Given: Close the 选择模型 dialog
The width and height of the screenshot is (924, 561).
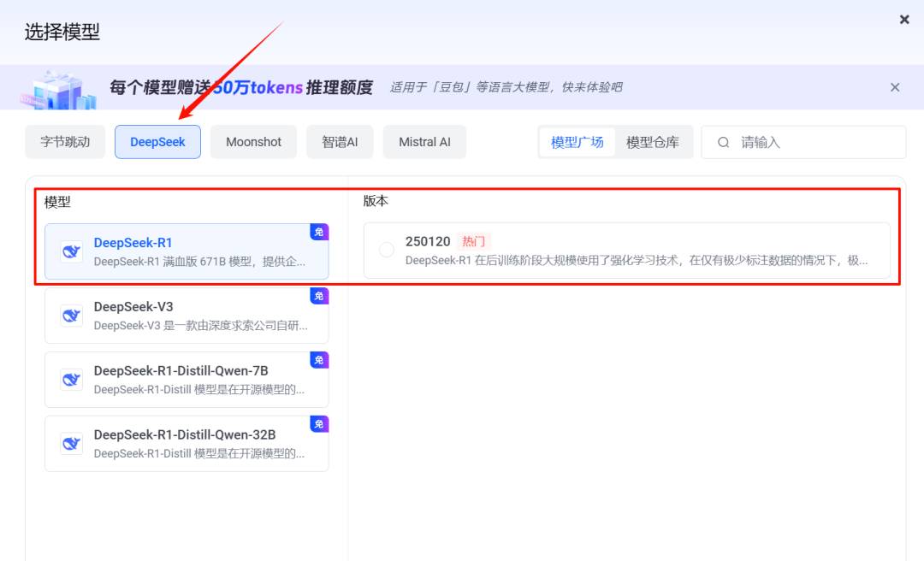Looking at the screenshot, I should [x=904, y=20].
